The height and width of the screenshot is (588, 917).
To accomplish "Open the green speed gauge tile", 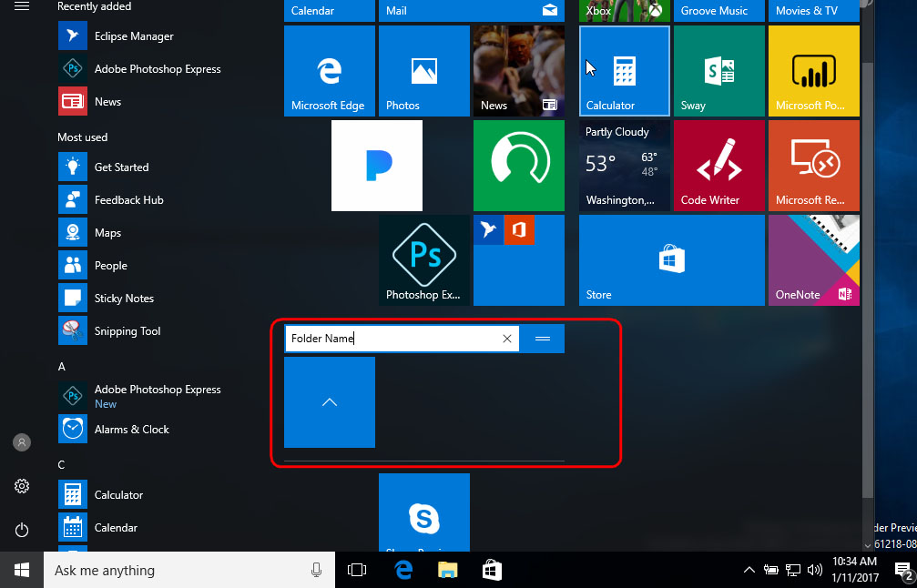I will (x=519, y=166).
